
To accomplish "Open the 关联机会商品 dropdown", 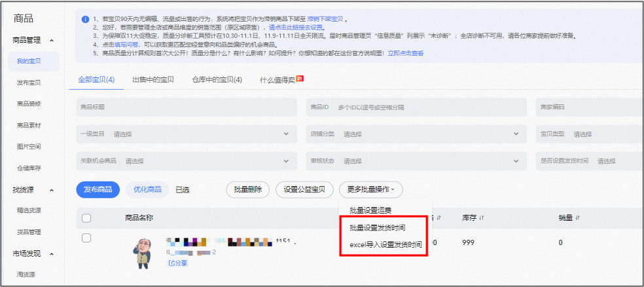I will [x=187, y=161].
